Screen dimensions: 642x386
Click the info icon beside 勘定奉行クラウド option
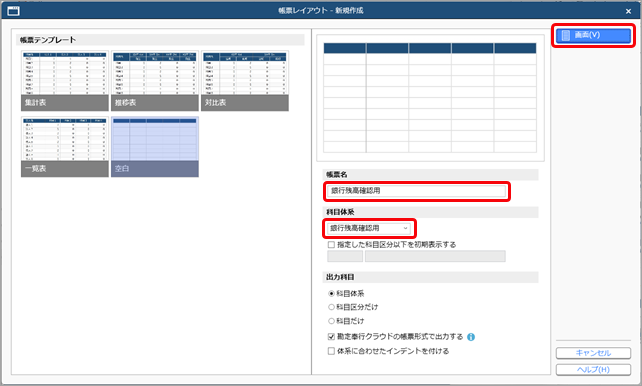click(471, 337)
